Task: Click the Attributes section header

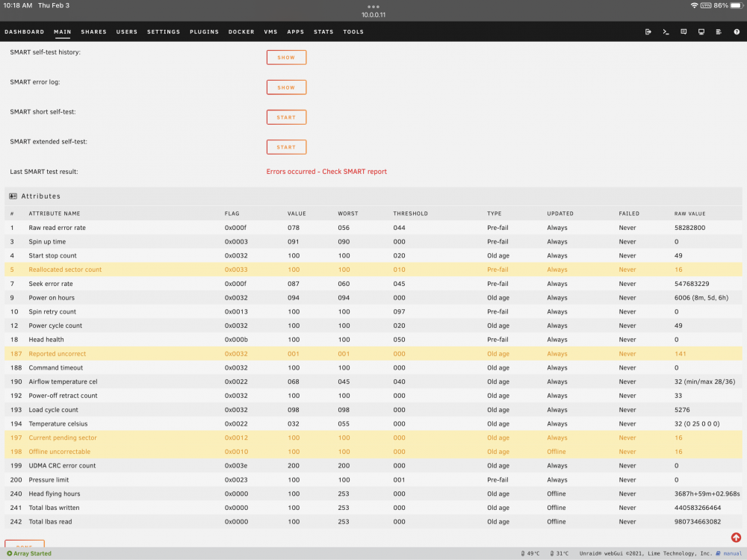Action: [x=373, y=196]
